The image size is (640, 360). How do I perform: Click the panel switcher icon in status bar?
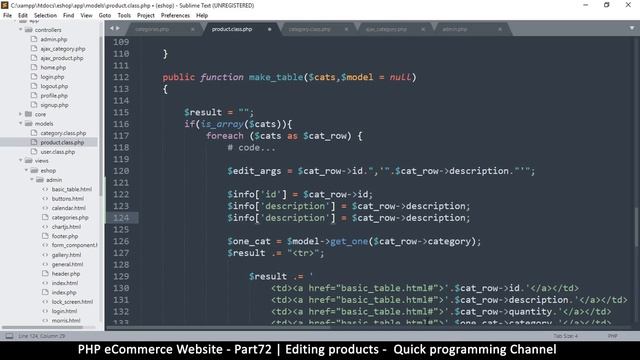tap(9, 336)
